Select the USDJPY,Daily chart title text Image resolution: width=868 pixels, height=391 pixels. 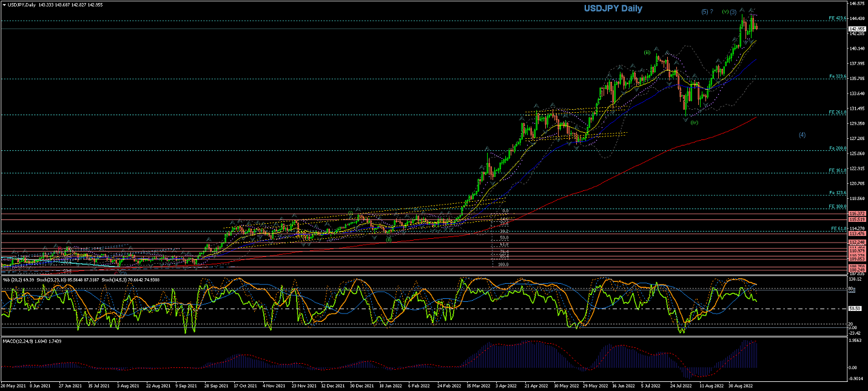point(22,4)
